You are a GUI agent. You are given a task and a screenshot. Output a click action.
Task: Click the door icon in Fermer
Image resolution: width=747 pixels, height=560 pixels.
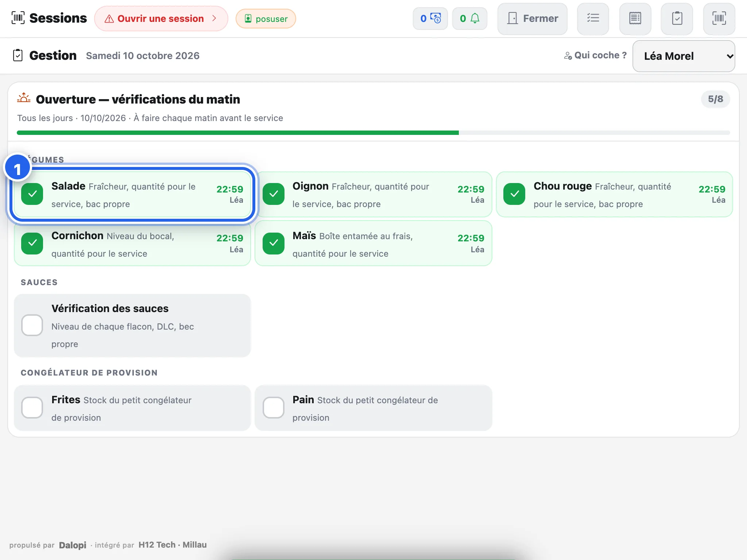(512, 18)
